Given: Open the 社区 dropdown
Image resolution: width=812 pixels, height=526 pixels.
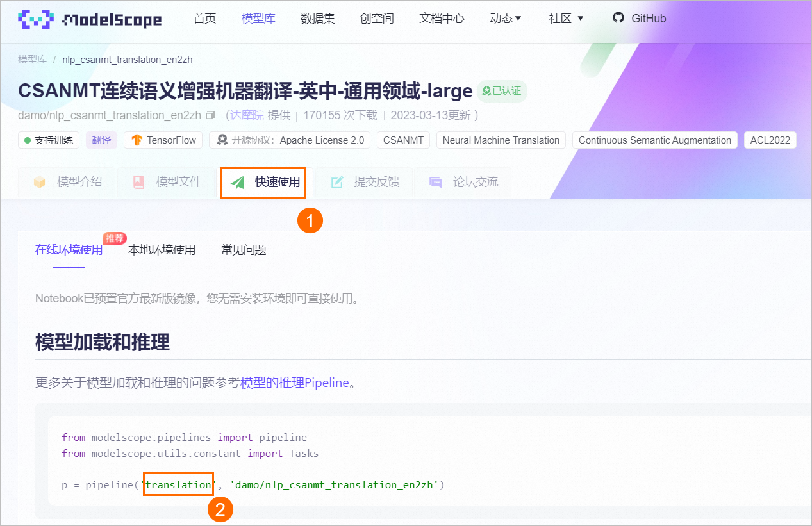Looking at the screenshot, I should [565, 19].
